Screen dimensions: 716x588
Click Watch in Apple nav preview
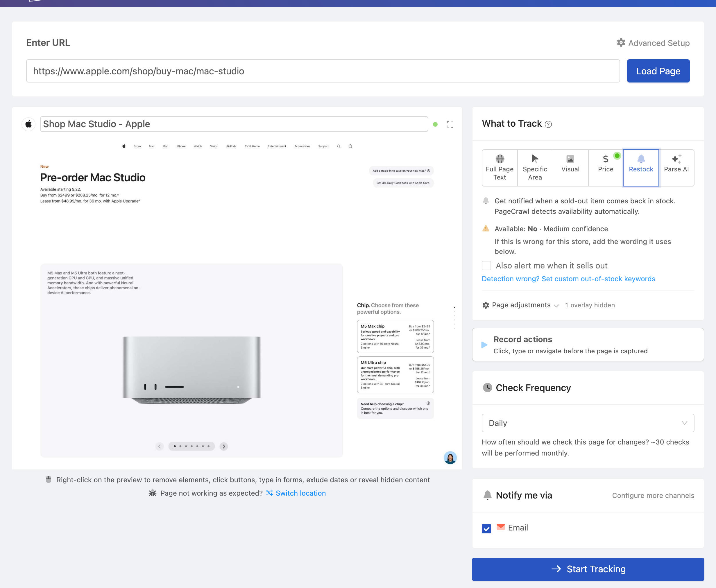coord(198,146)
